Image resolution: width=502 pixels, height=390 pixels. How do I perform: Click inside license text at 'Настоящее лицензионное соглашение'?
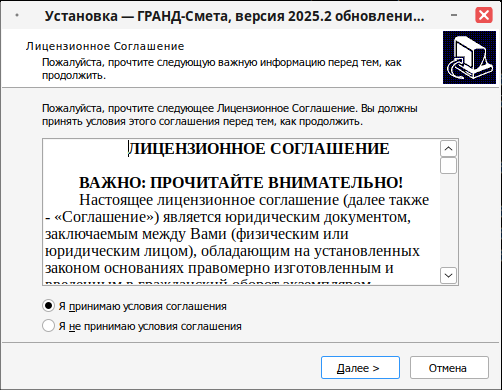pos(209,200)
